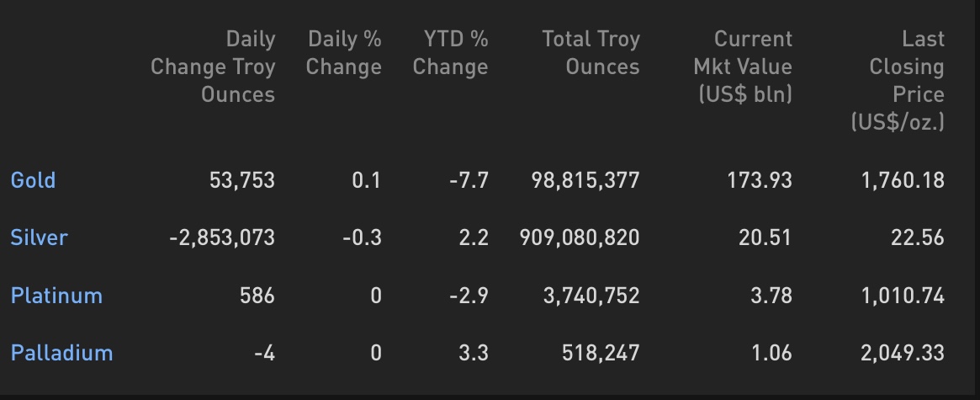Open the Platinum commodity link
Viewport: 980px width, 400px height.
(56, 296)
